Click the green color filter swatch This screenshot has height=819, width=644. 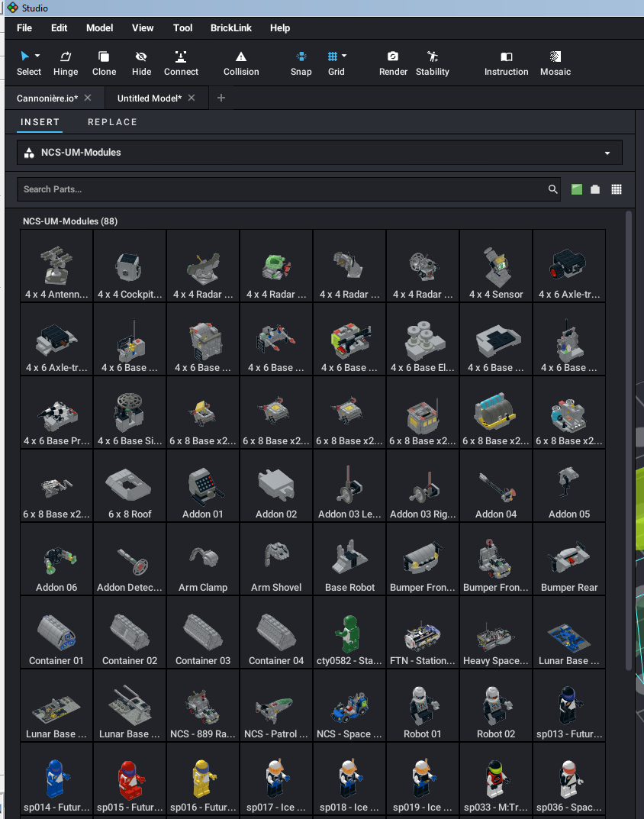coord(577,189)
